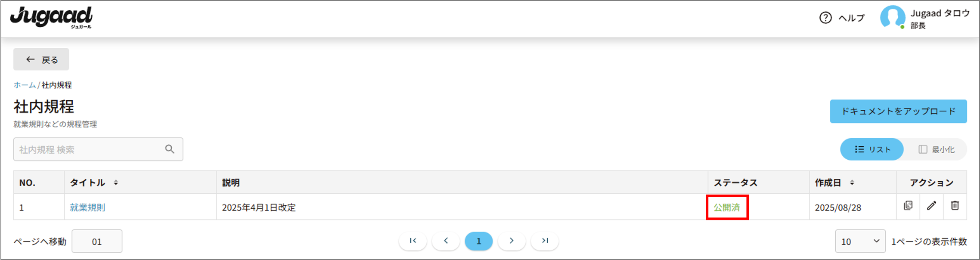Click the ホーム breadcrumb link

(x=25, y=85)
